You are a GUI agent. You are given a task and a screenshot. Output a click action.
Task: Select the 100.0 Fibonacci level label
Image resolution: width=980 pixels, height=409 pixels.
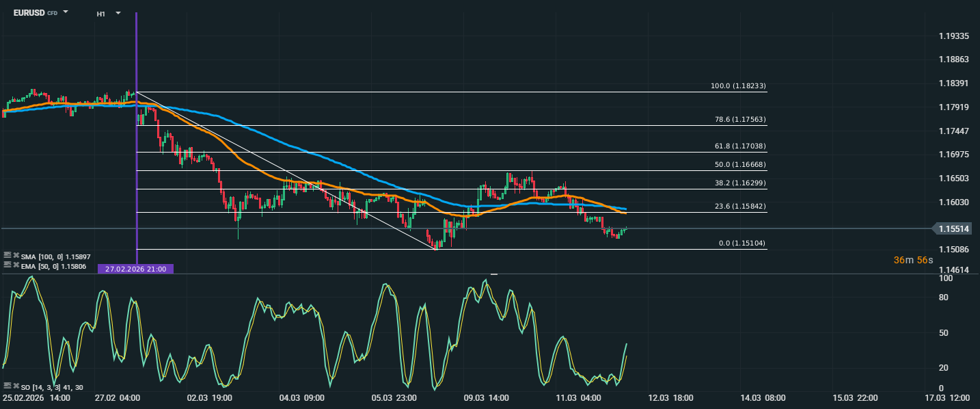coord(738,86)
